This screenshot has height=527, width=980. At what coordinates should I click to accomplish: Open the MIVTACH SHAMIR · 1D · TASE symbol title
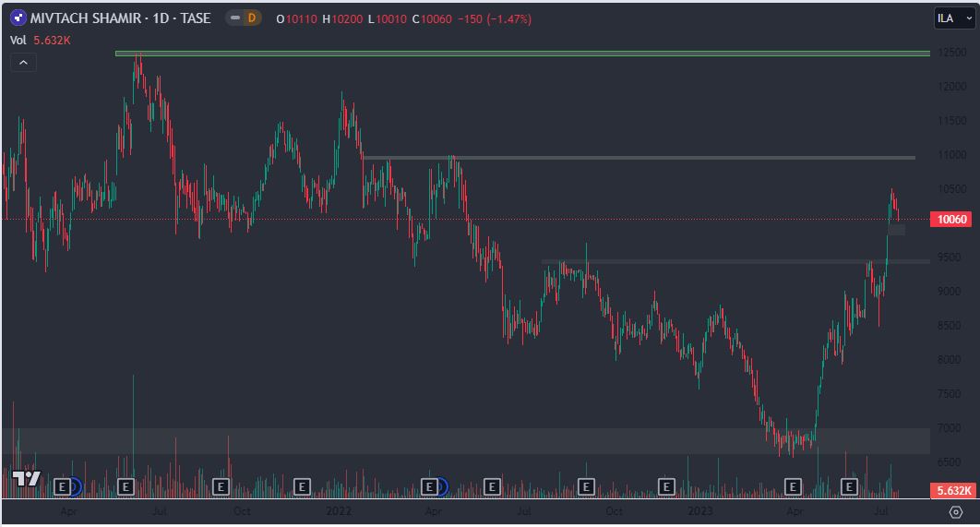click(120, 18)
